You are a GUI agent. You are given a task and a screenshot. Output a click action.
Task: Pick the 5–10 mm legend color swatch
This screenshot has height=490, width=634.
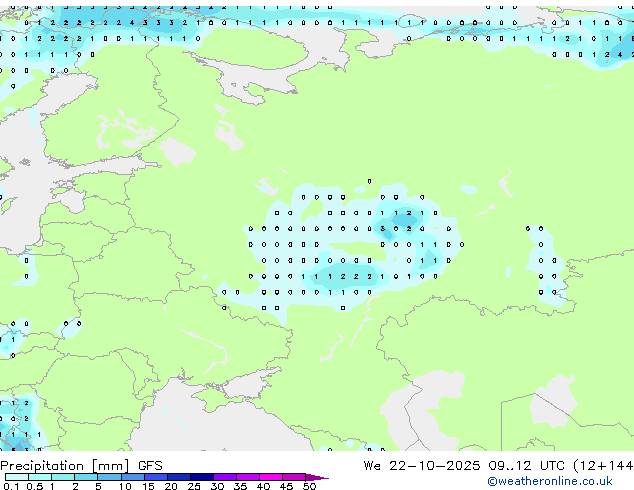point(109,477)
